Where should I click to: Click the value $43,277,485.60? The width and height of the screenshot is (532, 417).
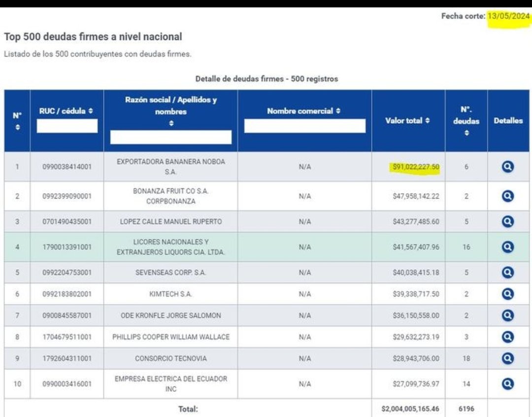point(416,222)
